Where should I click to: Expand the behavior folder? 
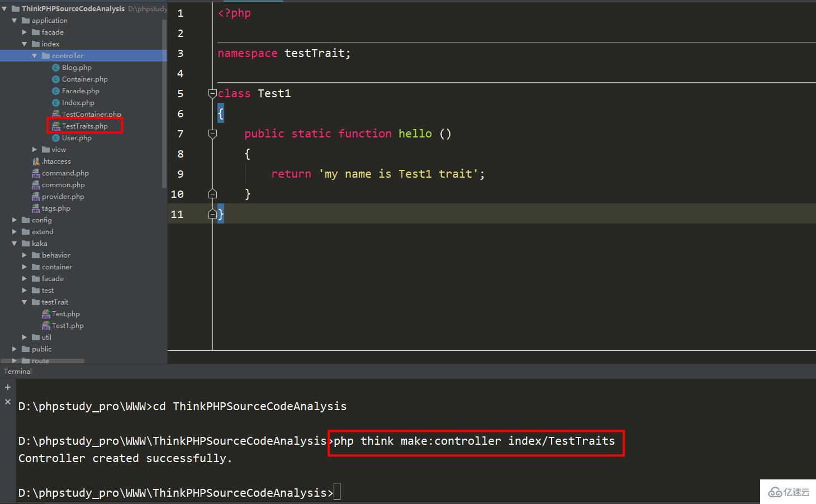(25, 255)
